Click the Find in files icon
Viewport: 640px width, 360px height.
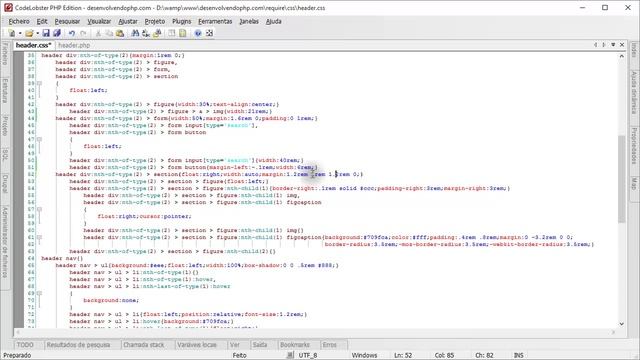pos(157,33)
